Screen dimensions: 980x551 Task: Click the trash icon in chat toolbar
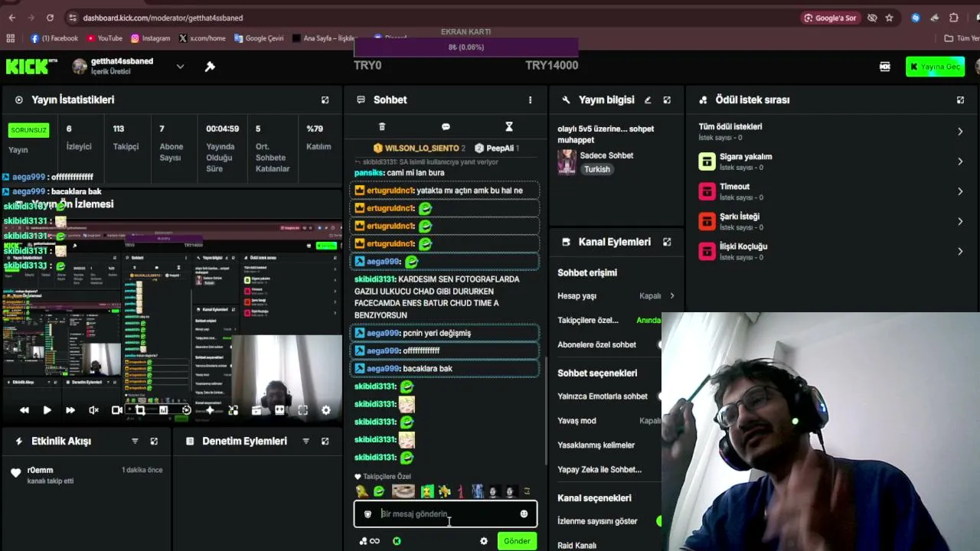tap(382, 126)
